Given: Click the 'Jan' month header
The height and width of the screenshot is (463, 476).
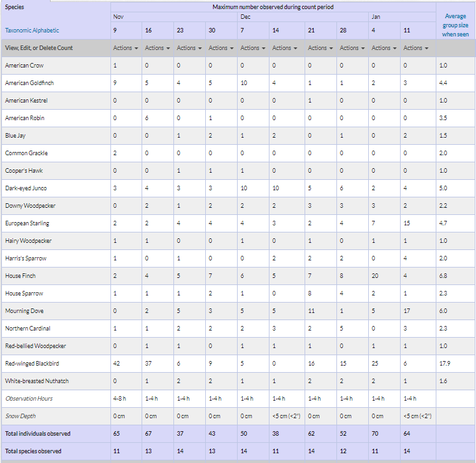Looking at the screenshot, I should click(x=376, y=17).
